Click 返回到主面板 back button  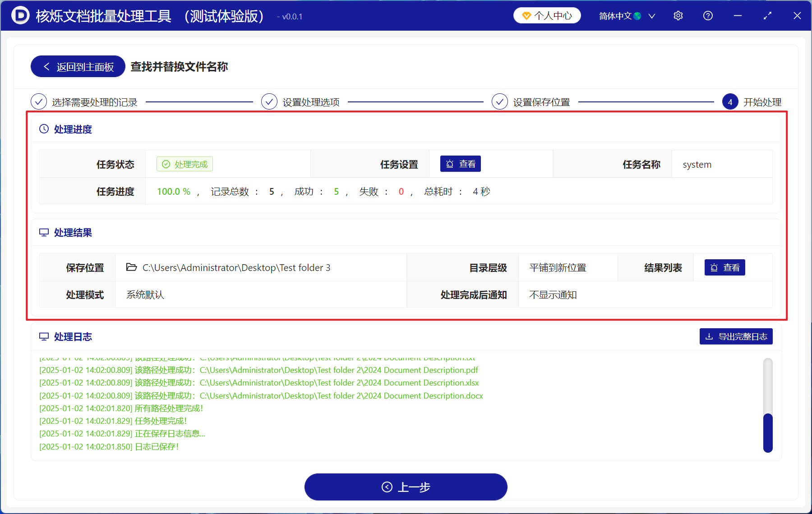(78, 67)
